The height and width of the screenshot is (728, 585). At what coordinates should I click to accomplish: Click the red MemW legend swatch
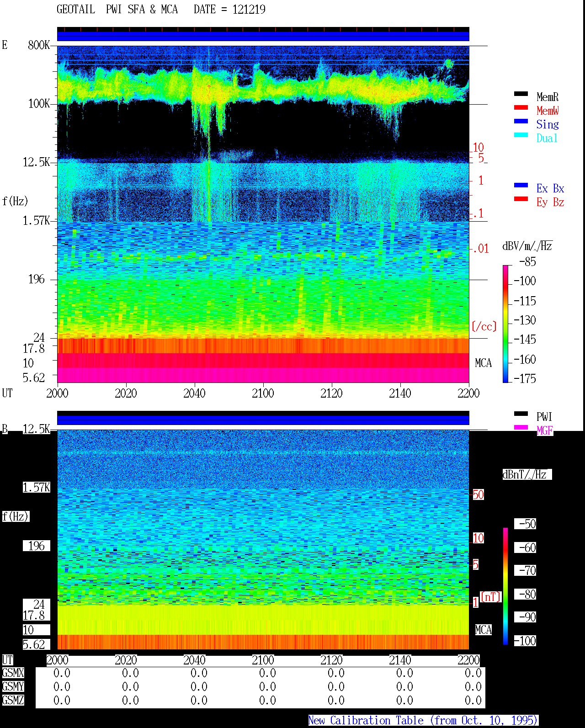pyautogui.click(x=521, y=108)
